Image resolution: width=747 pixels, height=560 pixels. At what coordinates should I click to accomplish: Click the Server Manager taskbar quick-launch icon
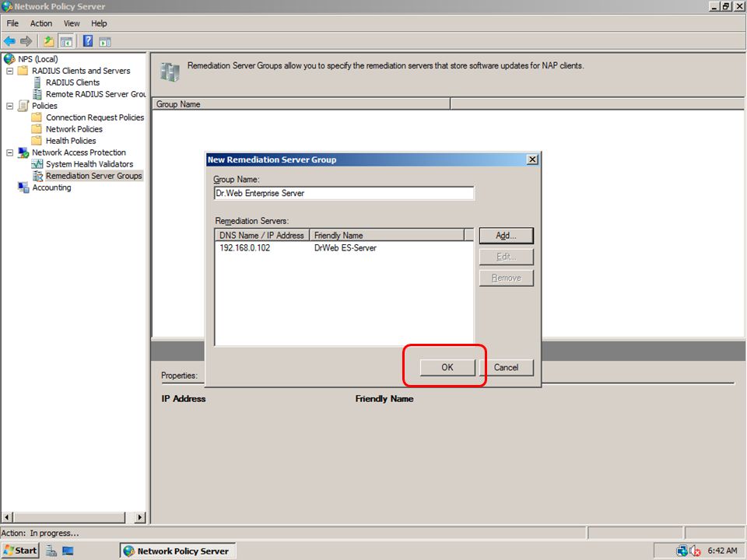[51, 551]
